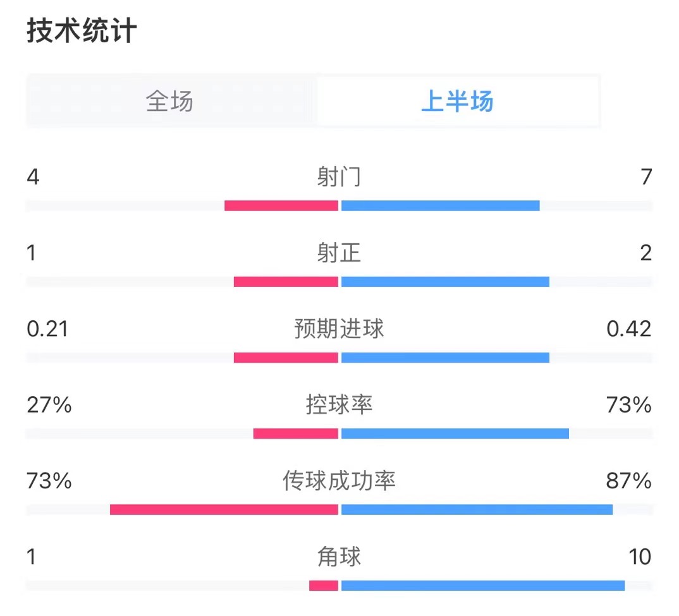Click the red bar under 控球率

pos(296,433)
